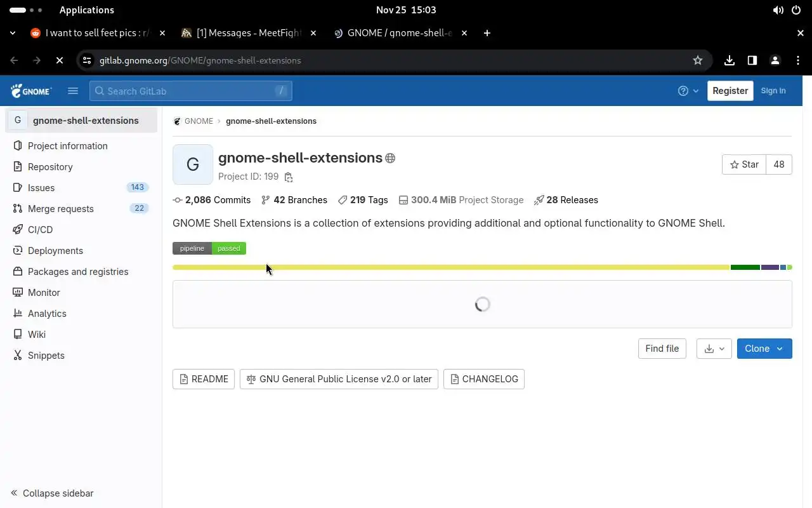This screenshot has height=508, width=812.
Task: Open the clock showing Nov 25 15:03
Action: [406, 10]
